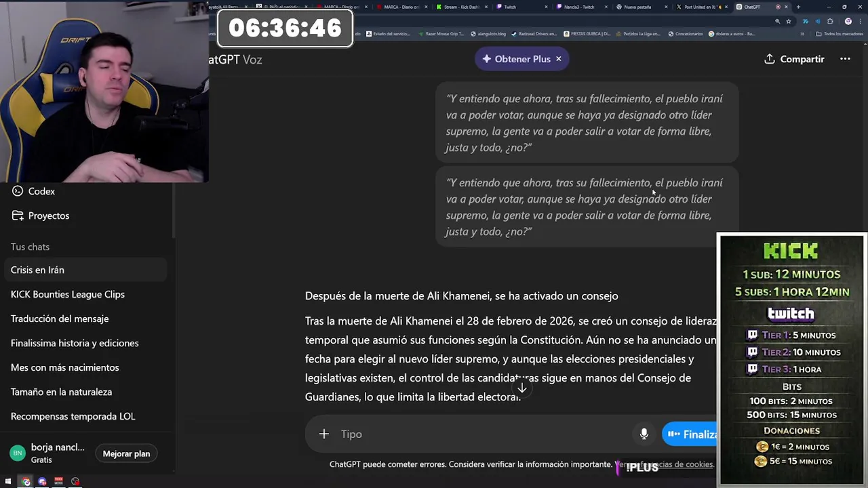Click the microphone dictation icon

[x=644, y=434]
